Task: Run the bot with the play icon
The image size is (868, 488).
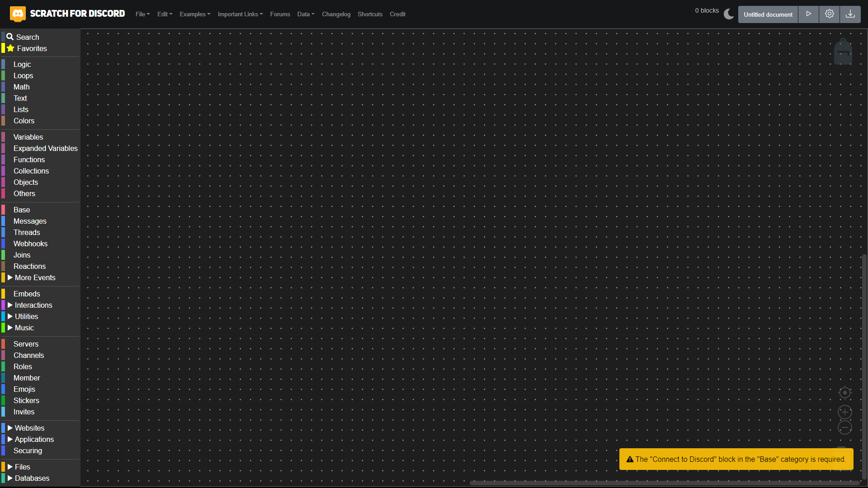Action: [x=808, y=14]
